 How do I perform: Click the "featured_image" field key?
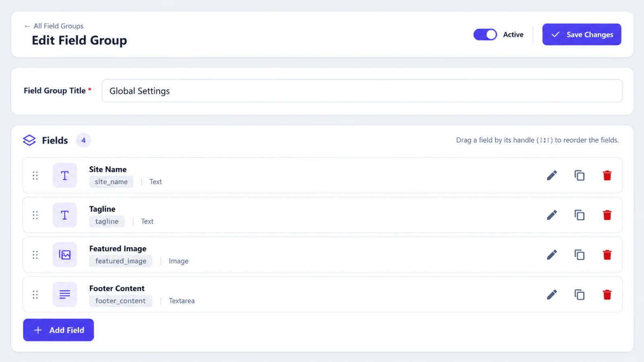(121, 261)
